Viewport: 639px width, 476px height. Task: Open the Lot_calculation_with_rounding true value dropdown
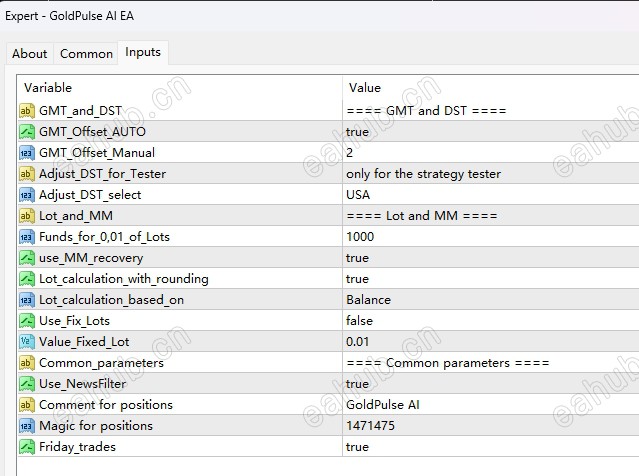[x=491, y=279]
